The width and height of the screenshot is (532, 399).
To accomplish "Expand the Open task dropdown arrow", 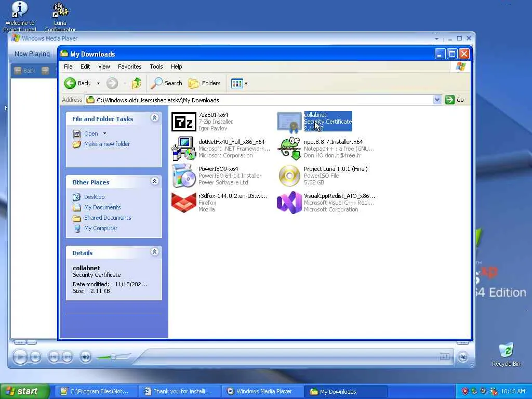I will tap(104, 134).
